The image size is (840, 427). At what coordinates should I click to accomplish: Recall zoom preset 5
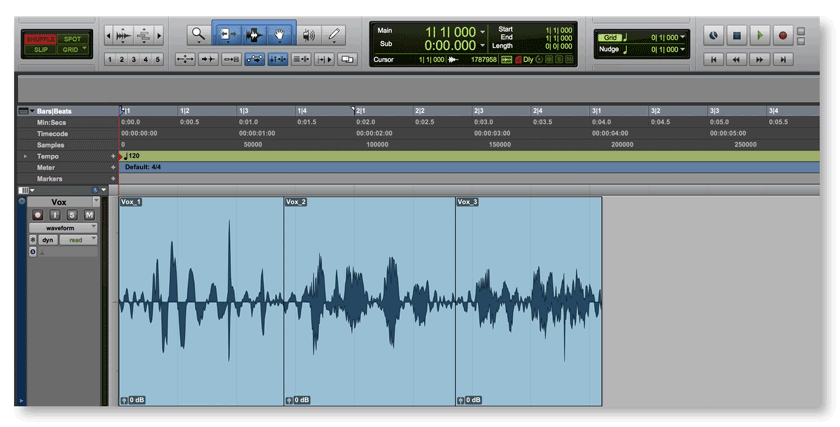tap(158, 59)
